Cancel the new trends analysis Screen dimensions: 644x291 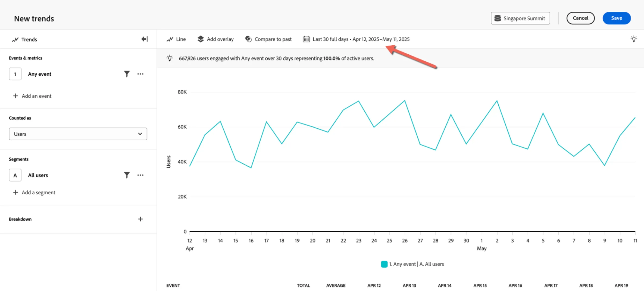click(x=580, y=18)
